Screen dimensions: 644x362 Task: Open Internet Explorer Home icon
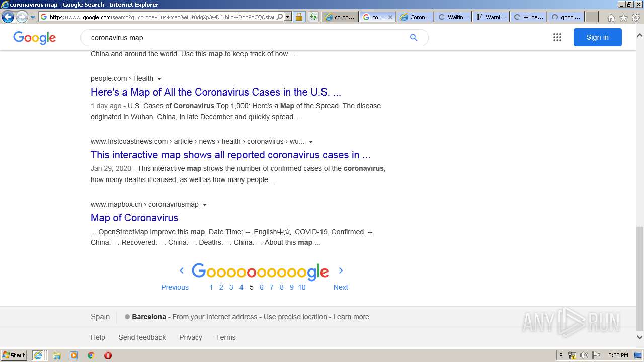coord(611,18)
